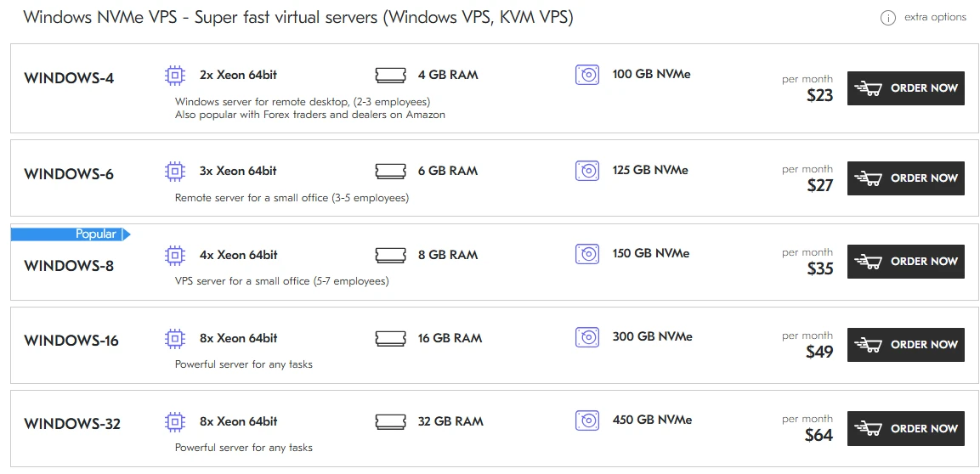Click the info icon next to extra options

click(x=888, y=18)
